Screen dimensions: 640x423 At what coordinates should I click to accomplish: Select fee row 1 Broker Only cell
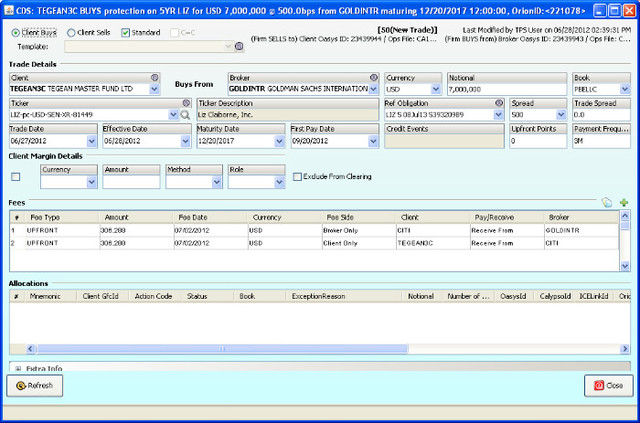pos(358,230)
